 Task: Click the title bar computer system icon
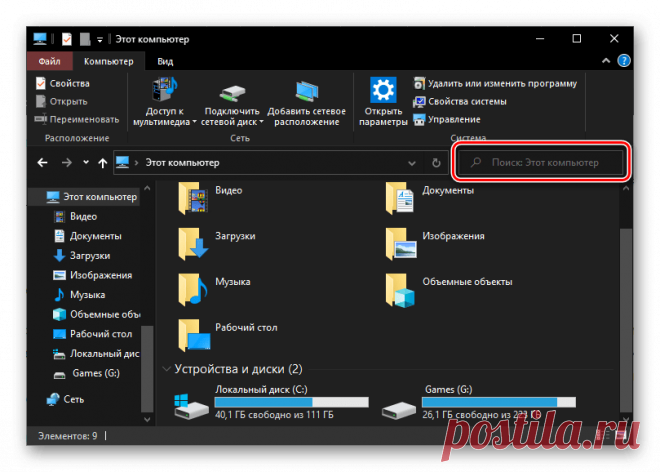coord(40,39)
